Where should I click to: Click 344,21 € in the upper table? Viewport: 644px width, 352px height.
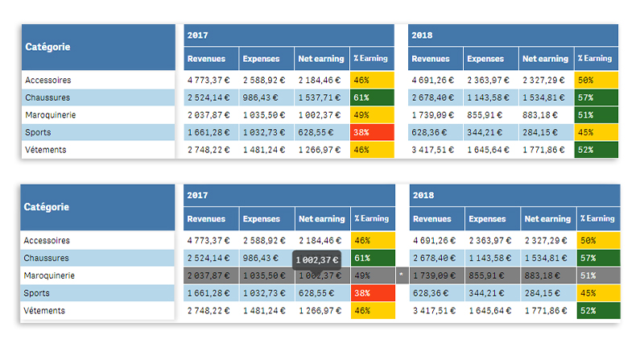coord(485,132)
